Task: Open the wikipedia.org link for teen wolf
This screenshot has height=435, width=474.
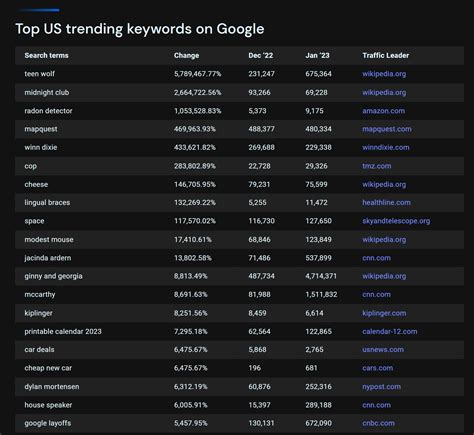Action: (384, 74)
